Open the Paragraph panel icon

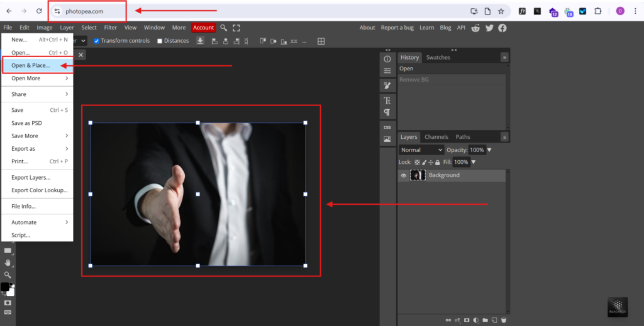(x=387, y=112)
